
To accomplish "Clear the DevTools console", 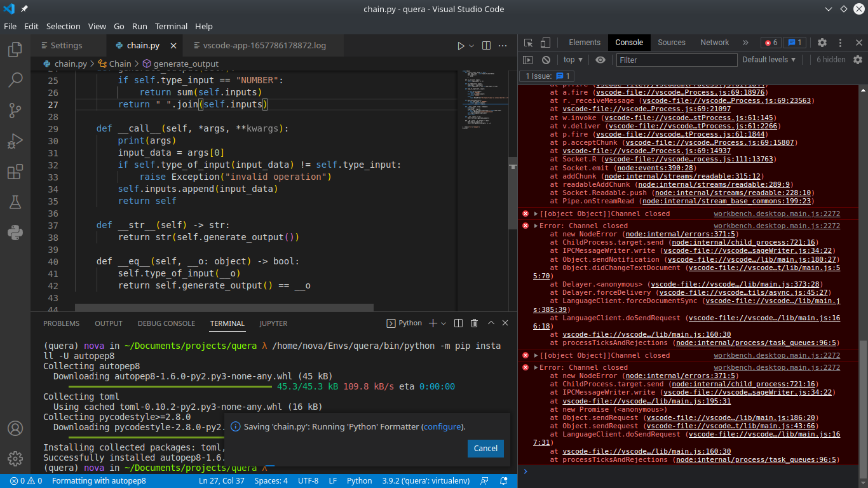I will coord(546,59).
